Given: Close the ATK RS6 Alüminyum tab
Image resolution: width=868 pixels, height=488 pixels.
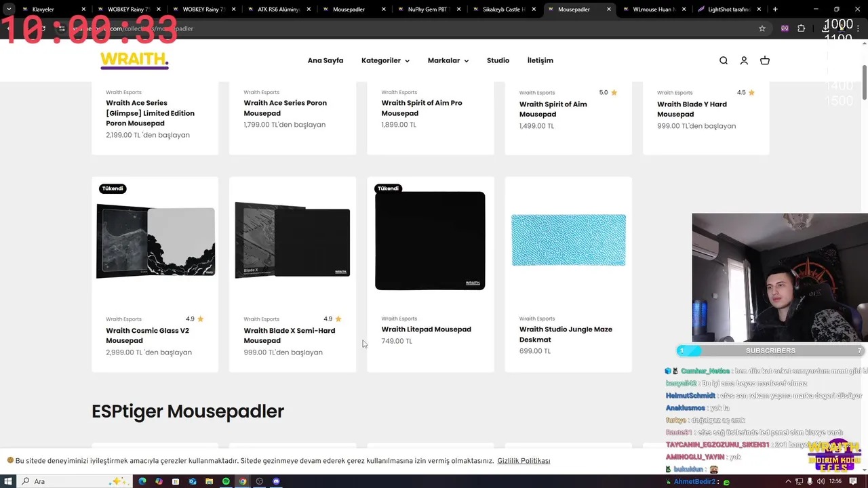Looking at the screenshot, I should coord(309,9).
